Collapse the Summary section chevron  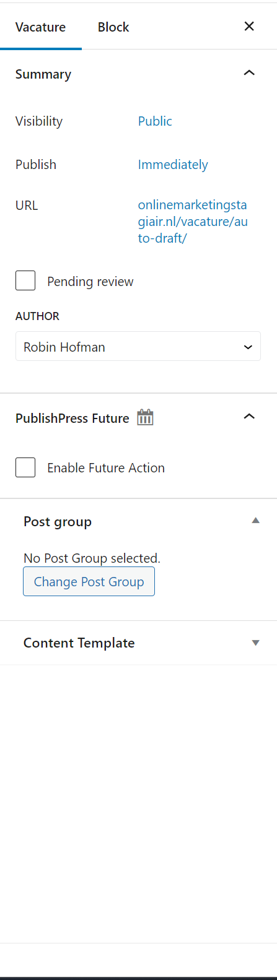[249, 73]
